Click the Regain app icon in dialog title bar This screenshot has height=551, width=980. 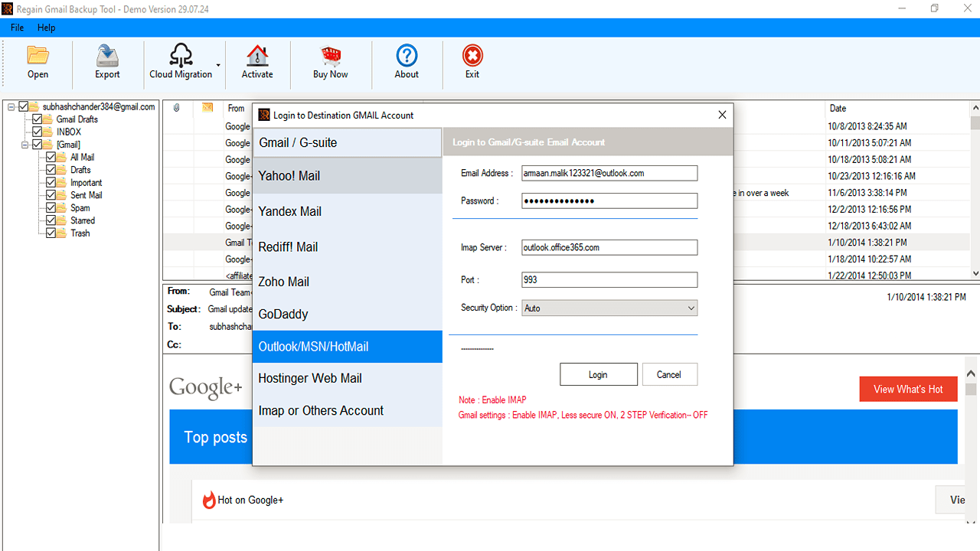tap(264, 115)
